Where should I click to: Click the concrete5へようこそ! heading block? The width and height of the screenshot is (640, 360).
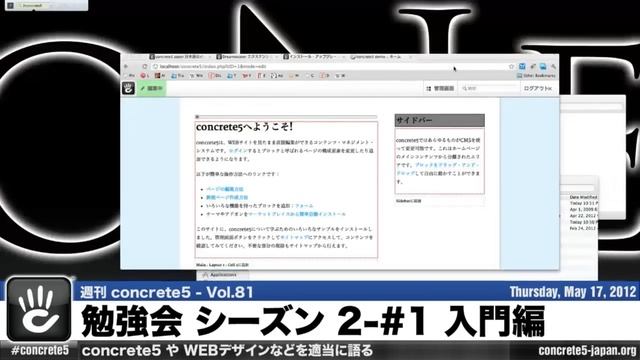pyautogui.click(x=244, y=127)
